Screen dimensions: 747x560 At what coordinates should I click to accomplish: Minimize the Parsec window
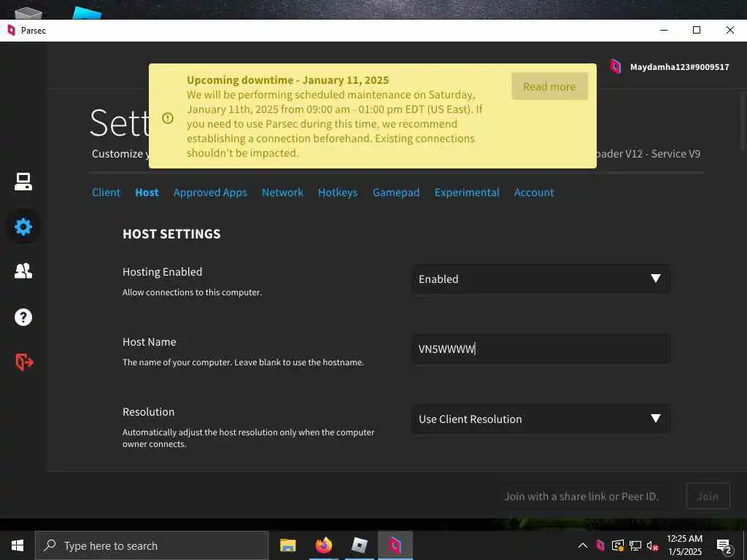(x=664, y=30)
